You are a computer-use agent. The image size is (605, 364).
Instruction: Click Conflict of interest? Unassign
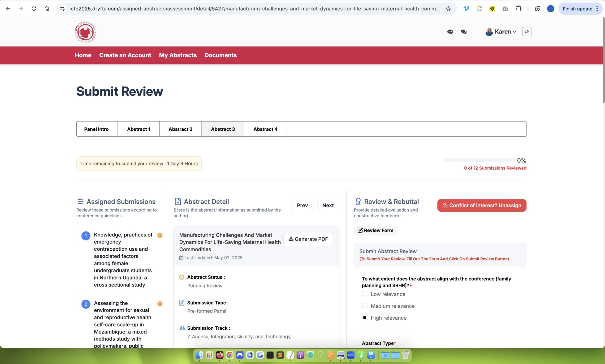pyautogui.click(x=481, y=205)
